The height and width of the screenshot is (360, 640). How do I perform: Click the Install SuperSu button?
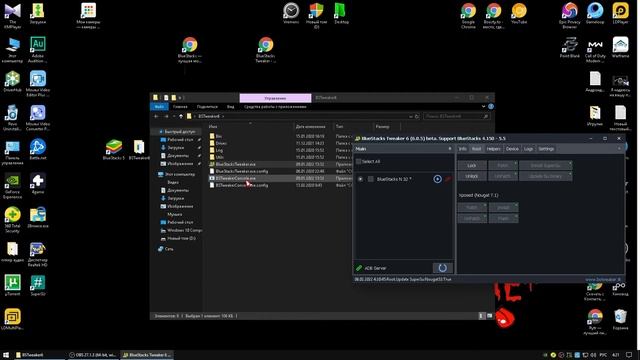click(x=545, y=165)
